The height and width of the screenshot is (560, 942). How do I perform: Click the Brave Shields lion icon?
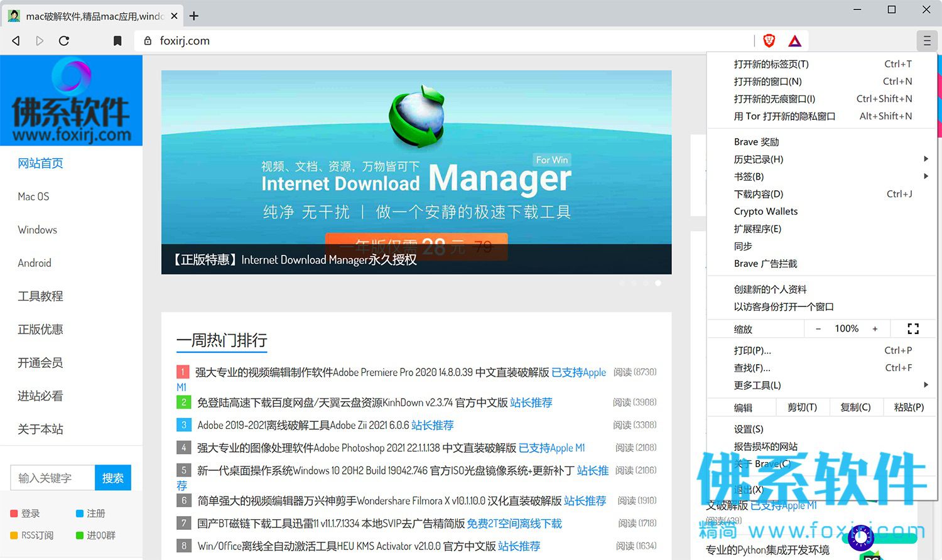(769, 41)
